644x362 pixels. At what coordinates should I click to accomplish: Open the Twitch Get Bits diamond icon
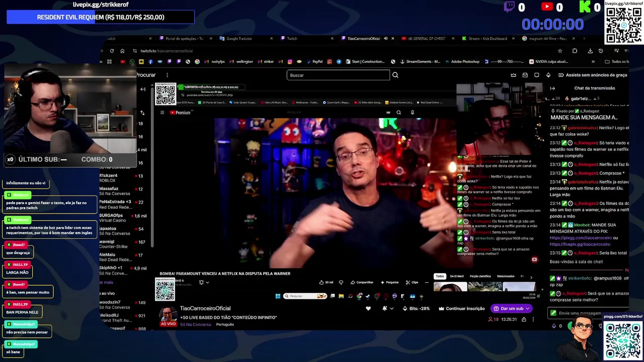point(548,75)
